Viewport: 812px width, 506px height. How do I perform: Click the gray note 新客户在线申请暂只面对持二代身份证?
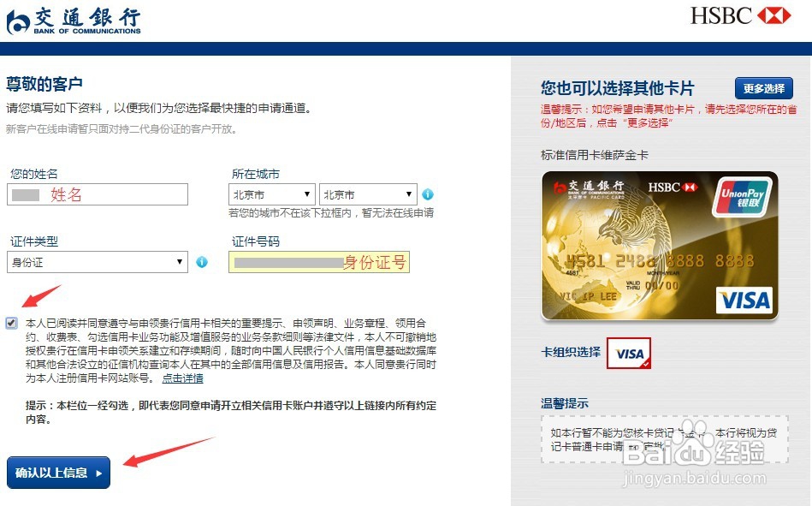click(122, 129)
